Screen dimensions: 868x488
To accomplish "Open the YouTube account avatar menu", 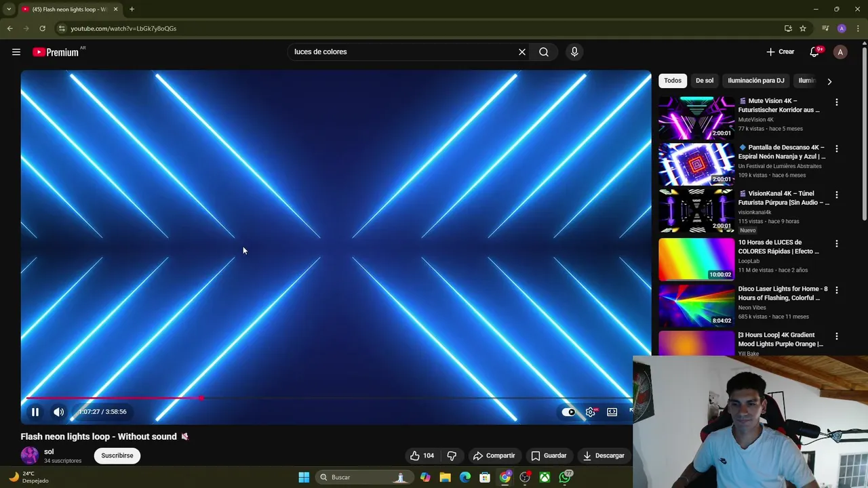I will pos(840,52).
